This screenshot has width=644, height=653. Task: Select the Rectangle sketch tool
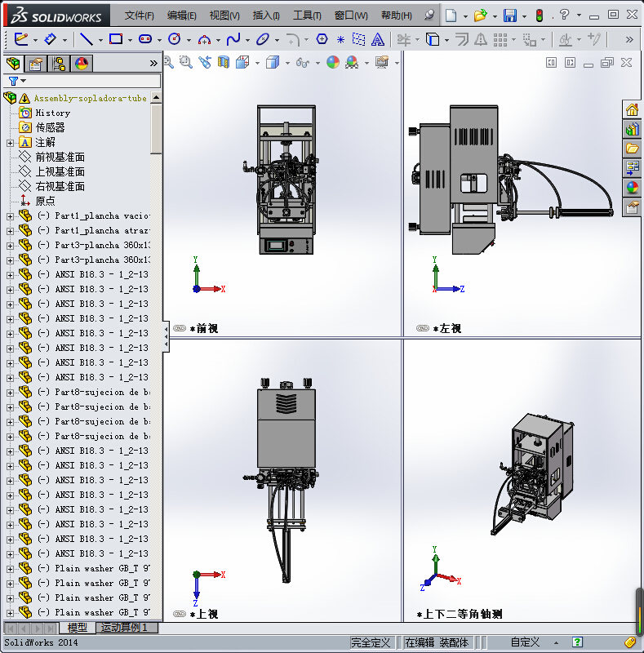[115, 38]
